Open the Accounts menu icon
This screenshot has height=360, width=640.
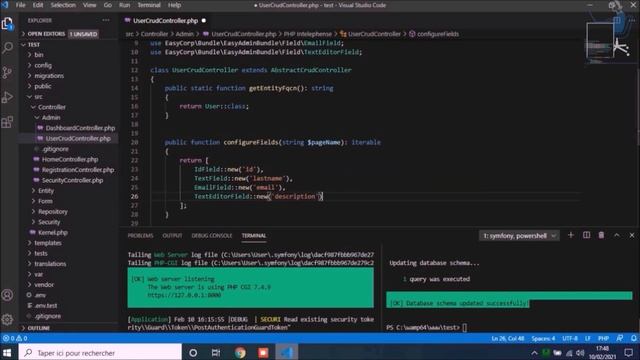(7, 295)
